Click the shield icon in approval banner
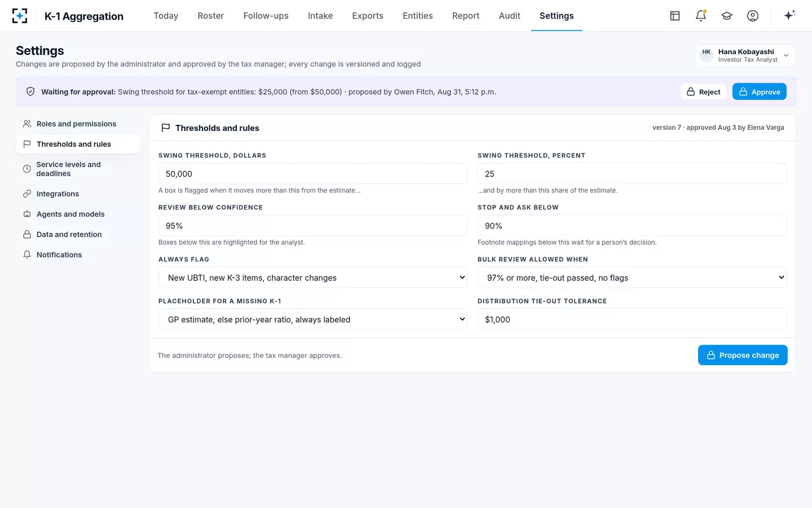The width and height of the screenshot is (812, 508). pos(30,91)
